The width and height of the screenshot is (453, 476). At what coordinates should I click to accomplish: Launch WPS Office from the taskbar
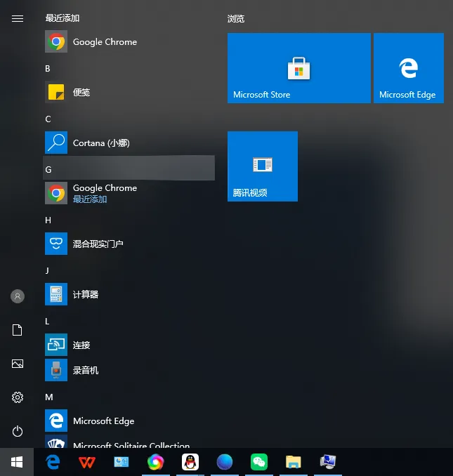(x=87, y=462)
